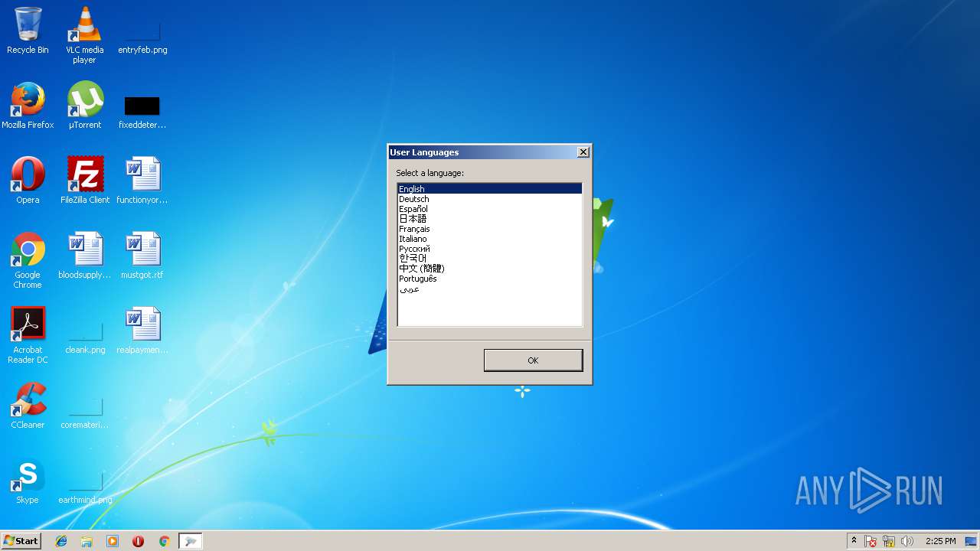Launch Internet Explorer from the taskbar
980x551 pixels.
point(61,541)
